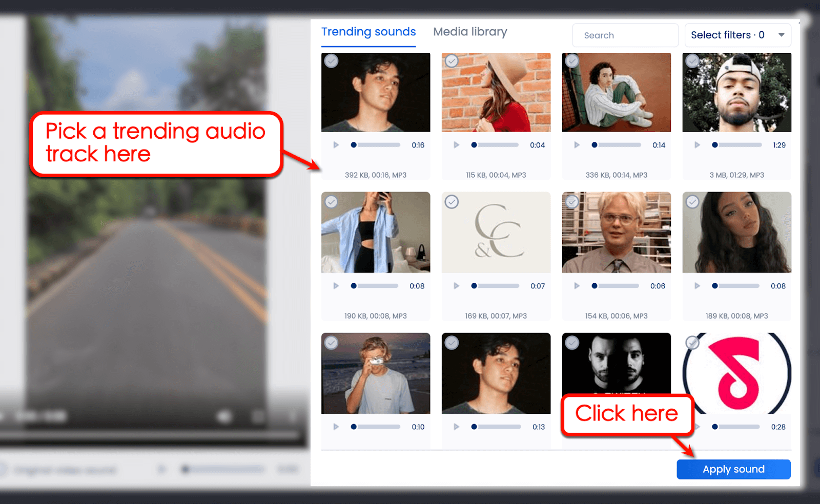Viewport: 820px width, 504px height.
Task: Open the Trending sounds tab
Action: coord(368,32)
